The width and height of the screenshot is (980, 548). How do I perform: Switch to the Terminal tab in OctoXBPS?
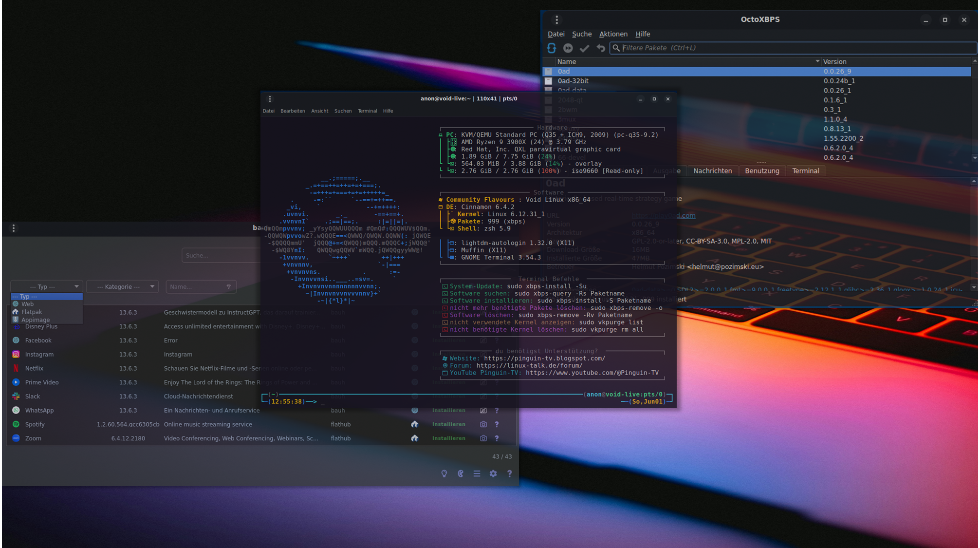tap(805, 171)
